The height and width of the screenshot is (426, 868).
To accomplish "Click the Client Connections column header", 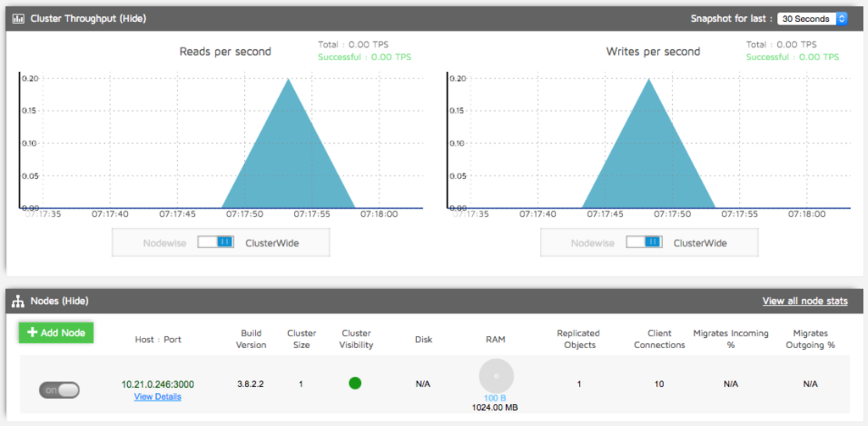I will pyautogui.click(x=659, y=339).
